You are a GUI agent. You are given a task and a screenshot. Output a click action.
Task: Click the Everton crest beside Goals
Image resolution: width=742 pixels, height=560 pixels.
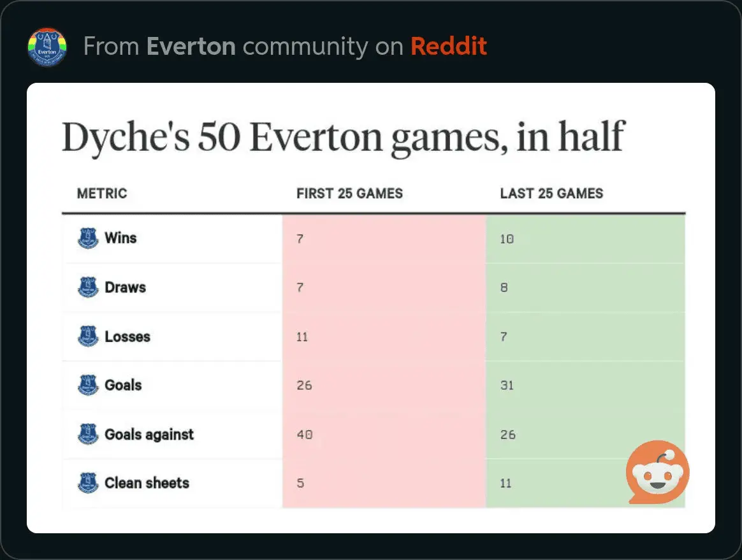pos(88,385)
